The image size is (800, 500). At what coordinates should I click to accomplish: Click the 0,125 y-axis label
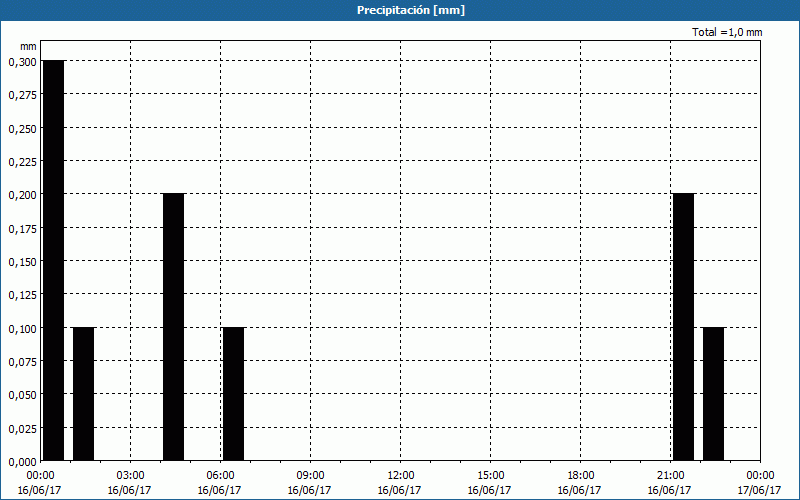[22, 295]
